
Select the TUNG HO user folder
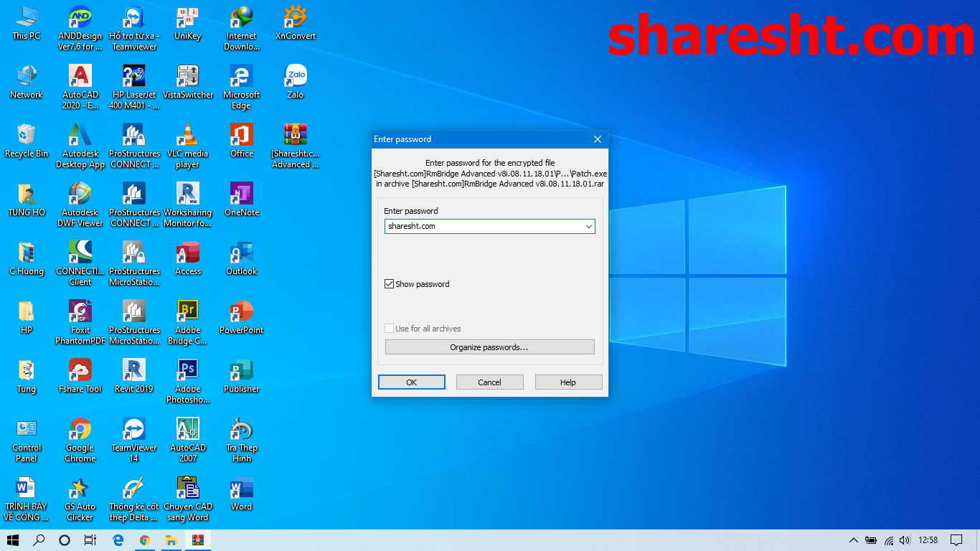27,199
